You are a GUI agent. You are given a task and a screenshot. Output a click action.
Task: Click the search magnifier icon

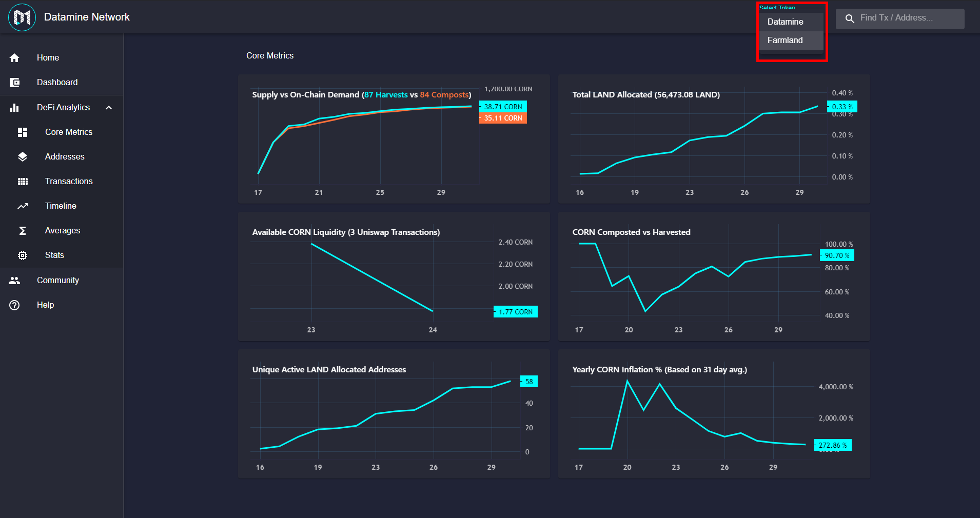pyautogui.click(x=850, y=18)
